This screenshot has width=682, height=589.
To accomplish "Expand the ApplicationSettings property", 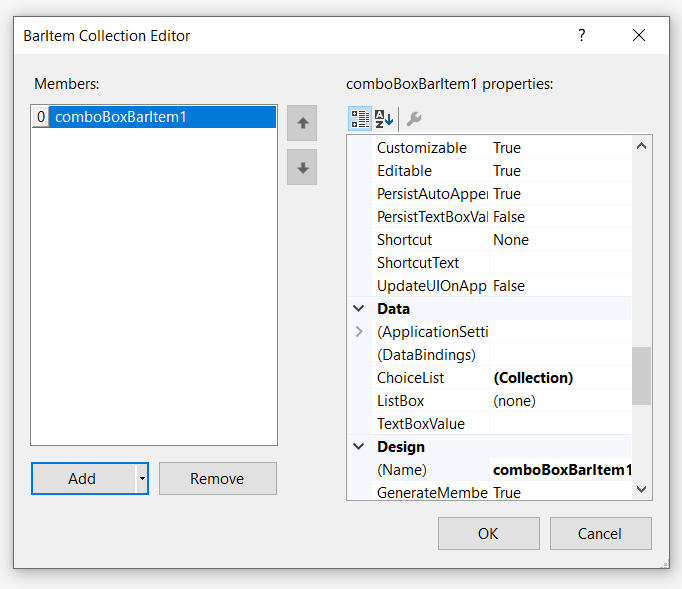I will [359, 332].
